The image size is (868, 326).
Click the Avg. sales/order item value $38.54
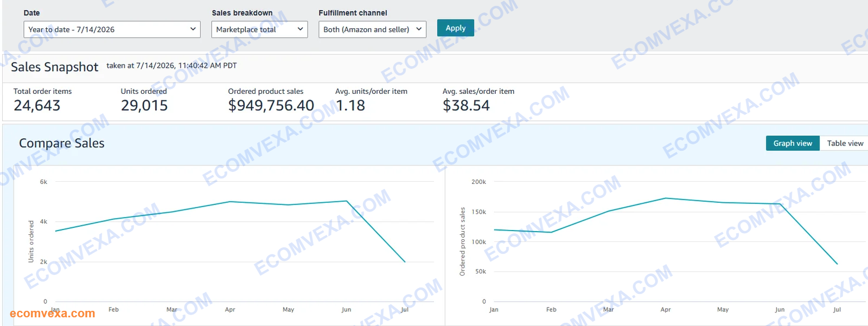click(466, 105)
